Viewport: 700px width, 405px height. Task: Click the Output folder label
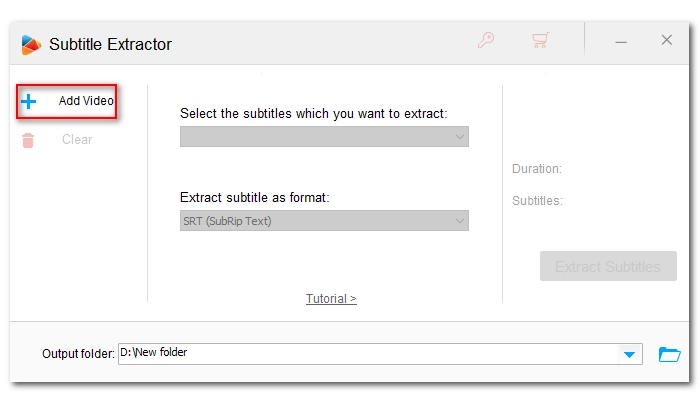point(78,354)
